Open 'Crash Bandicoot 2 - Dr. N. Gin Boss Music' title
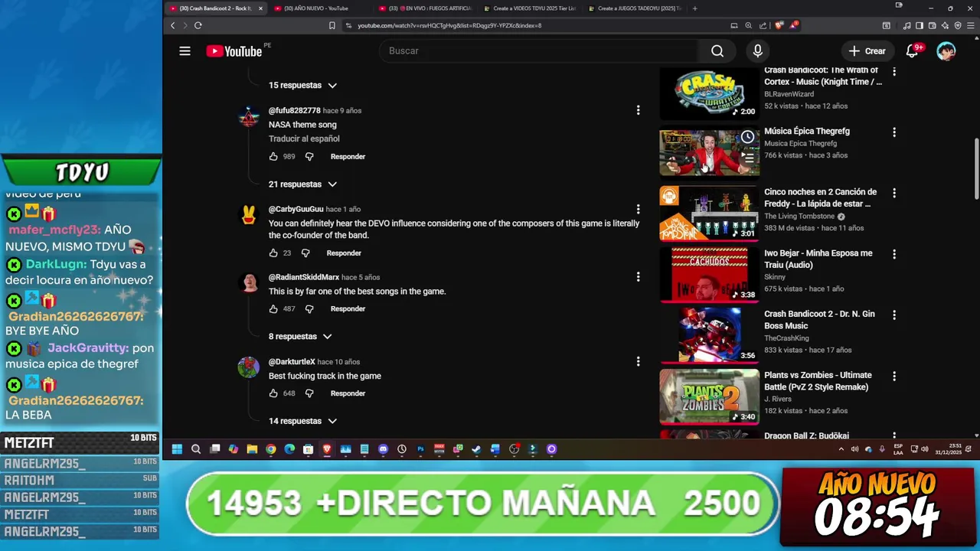The width and height of the screenshot is (980, 551). [x=819, y=320]
